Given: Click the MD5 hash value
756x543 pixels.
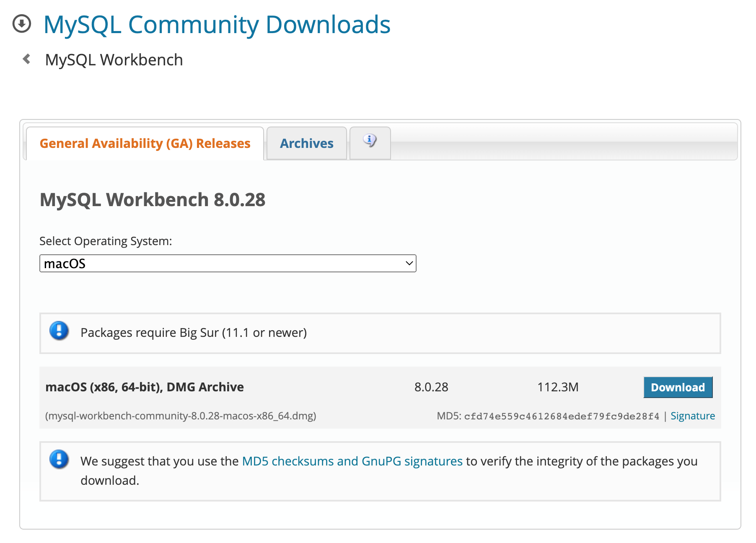Looking at the screenshot, I should [562, 416].
